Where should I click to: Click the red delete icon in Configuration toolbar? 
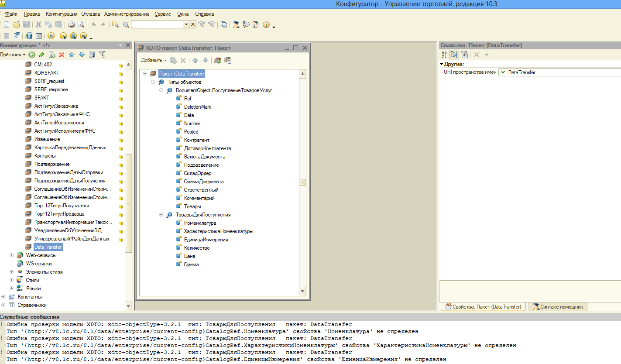click(x=62, y=55)
